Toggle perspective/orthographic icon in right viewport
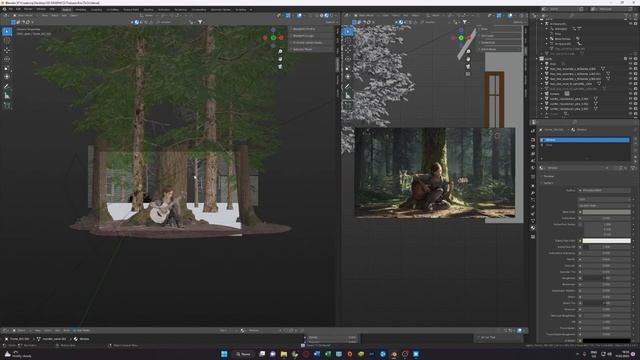 pos(468,74)
